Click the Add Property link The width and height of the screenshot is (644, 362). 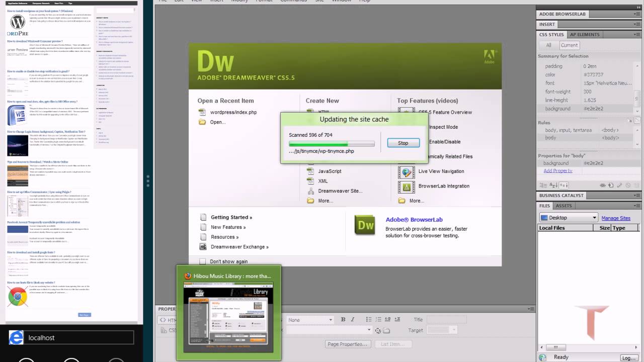click(558, 170)
